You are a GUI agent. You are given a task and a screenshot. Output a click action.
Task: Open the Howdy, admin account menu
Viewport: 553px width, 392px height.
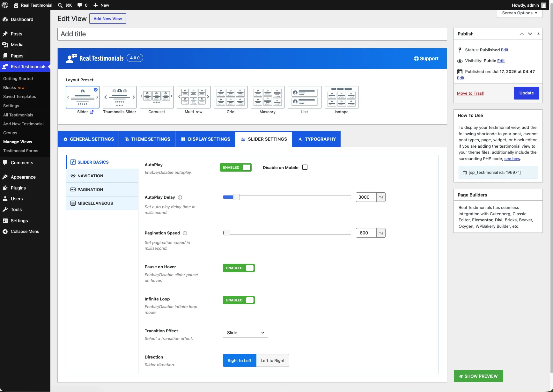click(x=529, y=5)
